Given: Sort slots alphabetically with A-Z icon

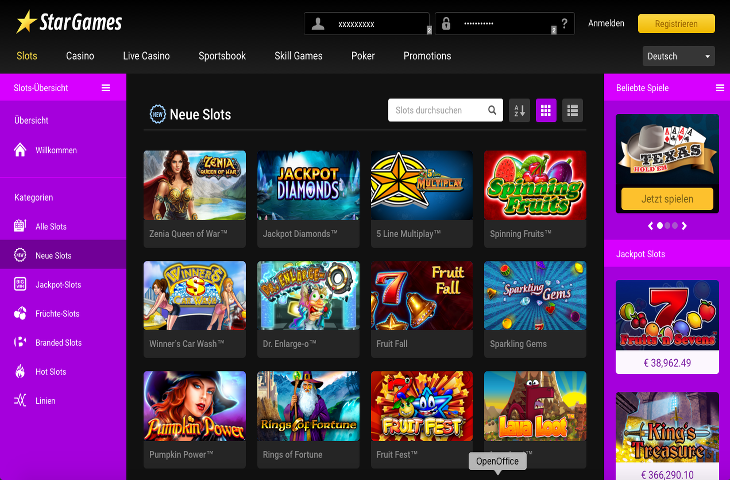Looking at the screenshot, I should 519,110.
